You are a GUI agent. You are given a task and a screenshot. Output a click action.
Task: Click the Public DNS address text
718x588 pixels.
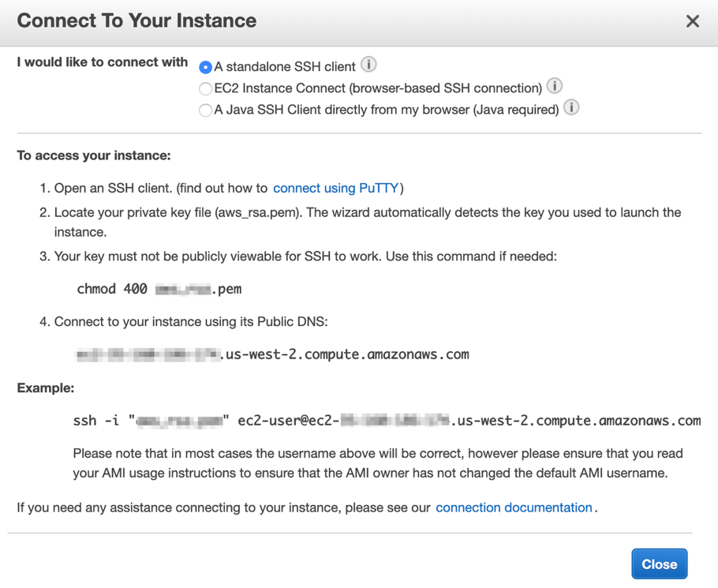[272, 354]
